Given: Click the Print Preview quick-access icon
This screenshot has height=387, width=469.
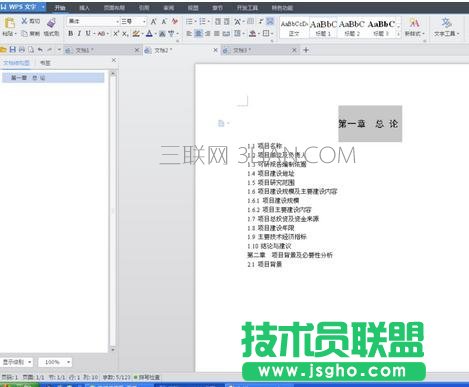Looking at the screenshot, I should point(31,50).
